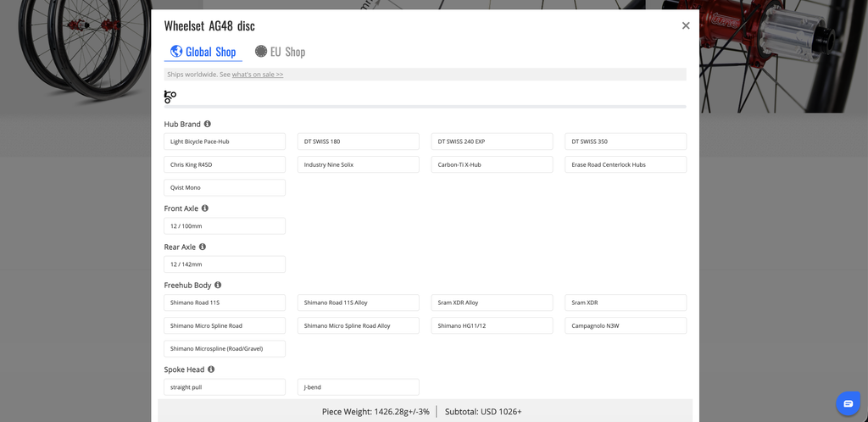Screen dimensions: 868x422
Task: Pick Shimano Microspline (Road/Gravel) freehub
Action: pyautogui.click(x=225, y=348)
